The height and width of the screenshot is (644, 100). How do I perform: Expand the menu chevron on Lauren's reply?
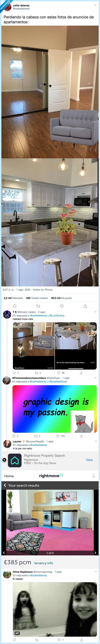tap(95, 441)
